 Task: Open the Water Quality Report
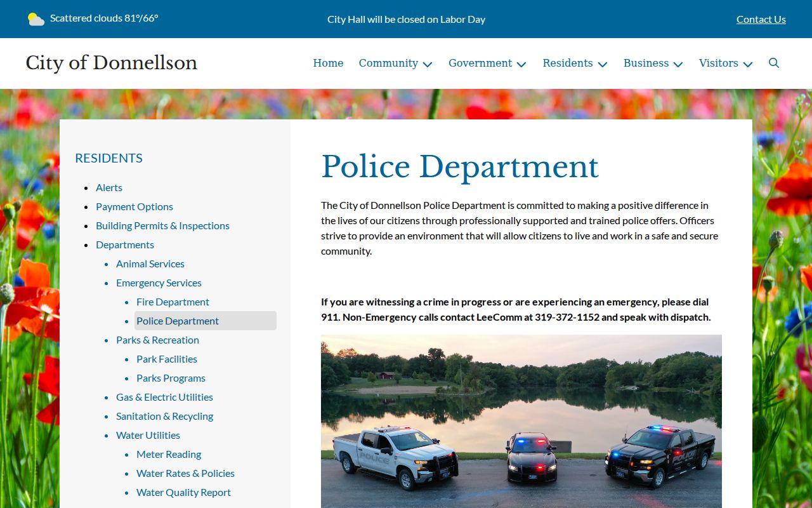pos(183,492)
